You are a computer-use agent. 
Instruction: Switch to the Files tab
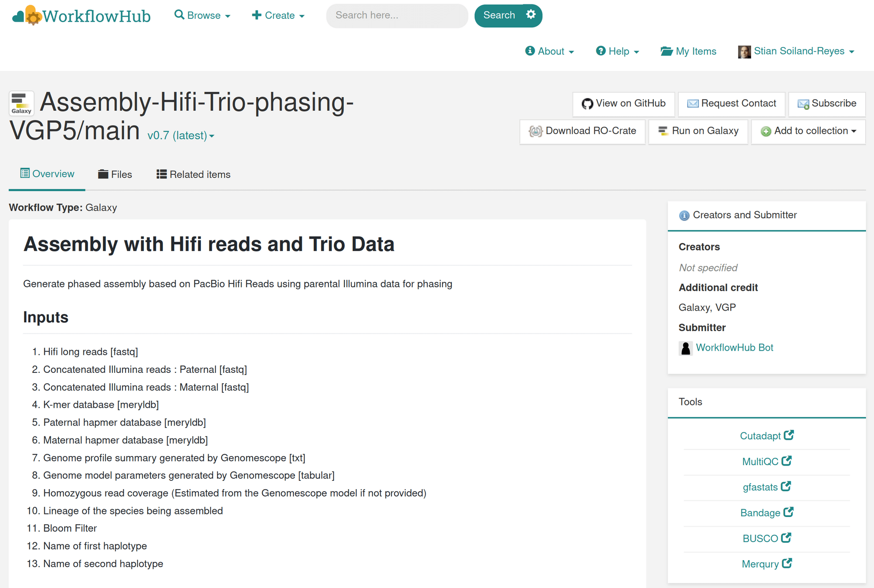tap(115, 174)
